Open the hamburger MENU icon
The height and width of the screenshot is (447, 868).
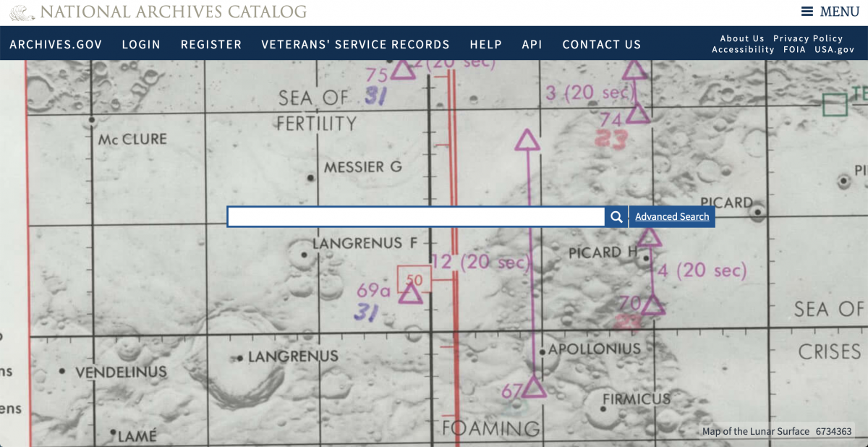(x=807, y=12)
